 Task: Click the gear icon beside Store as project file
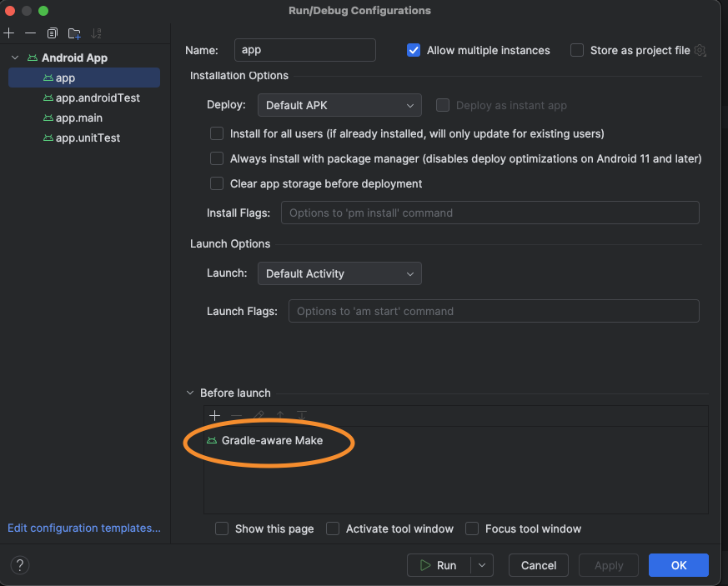pos(700,51)
